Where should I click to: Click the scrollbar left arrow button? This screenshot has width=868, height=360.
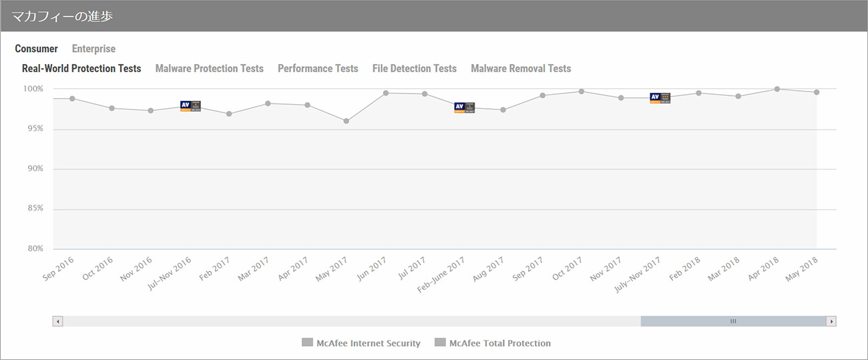coord(57,321)
